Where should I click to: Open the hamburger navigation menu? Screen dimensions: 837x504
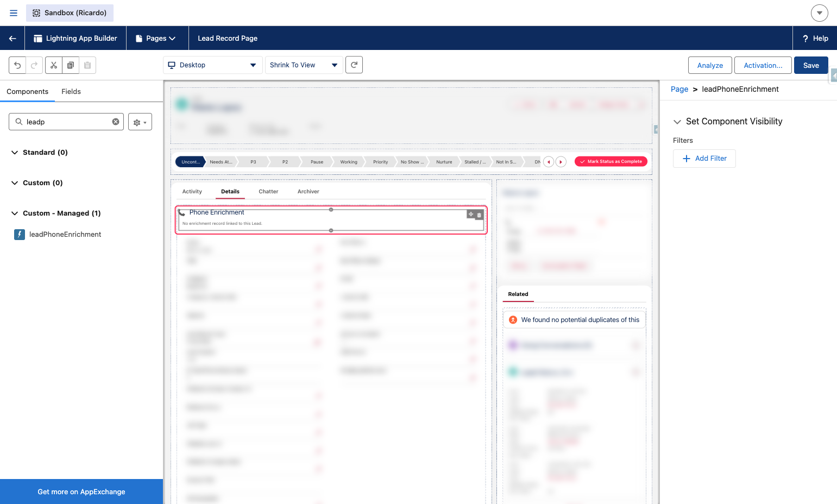coord(14,13)
